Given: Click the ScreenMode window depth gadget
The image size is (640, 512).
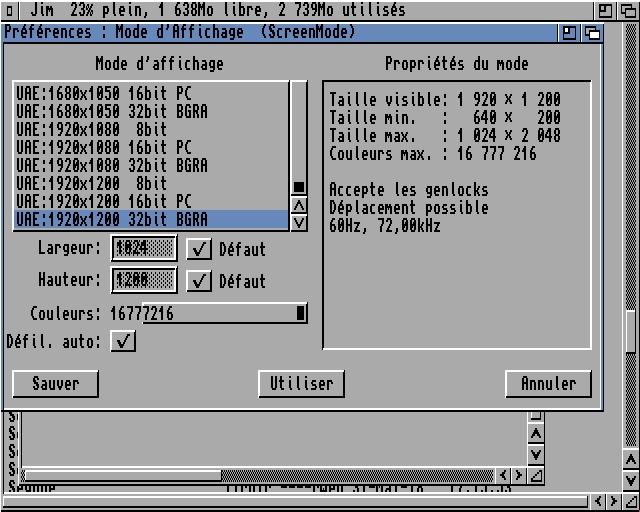Looking at the screenshot, I should [592, 32].
